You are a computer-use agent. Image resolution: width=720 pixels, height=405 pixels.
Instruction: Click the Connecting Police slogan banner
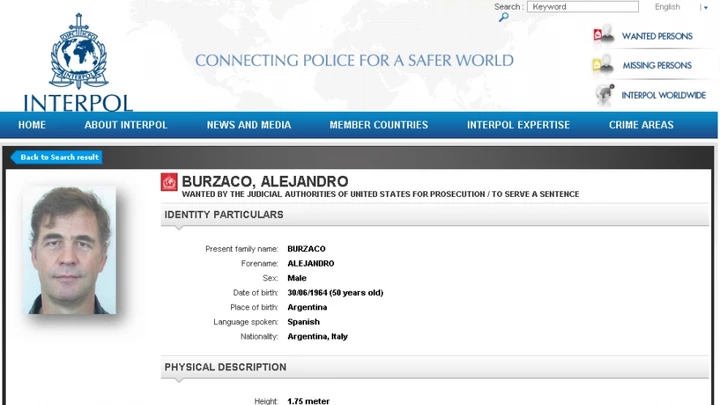point(354,61)
